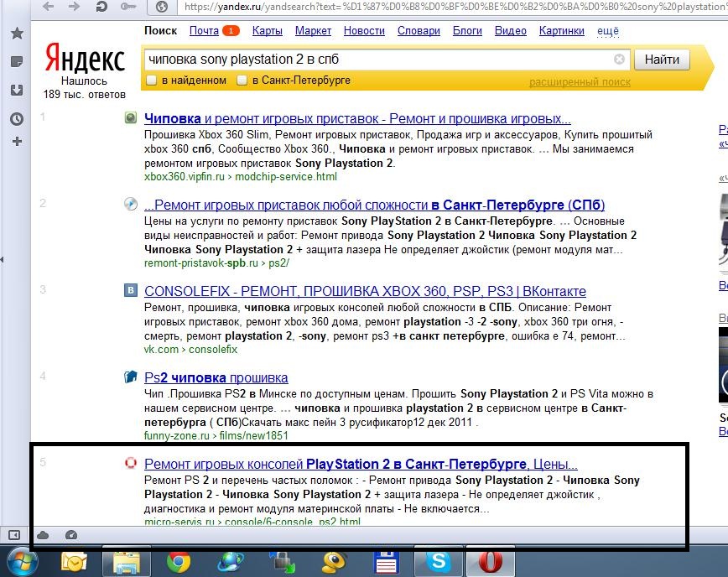Click the Найти search button

662,60
